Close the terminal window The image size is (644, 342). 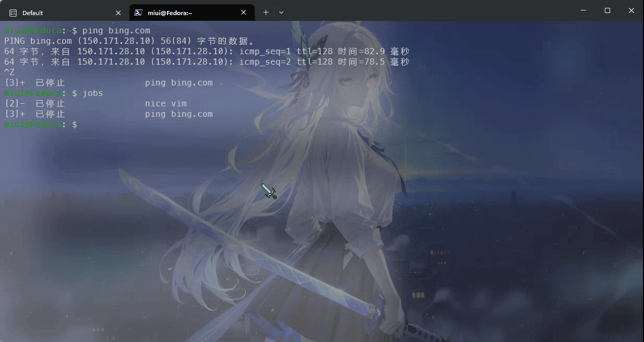pos(631,10)
